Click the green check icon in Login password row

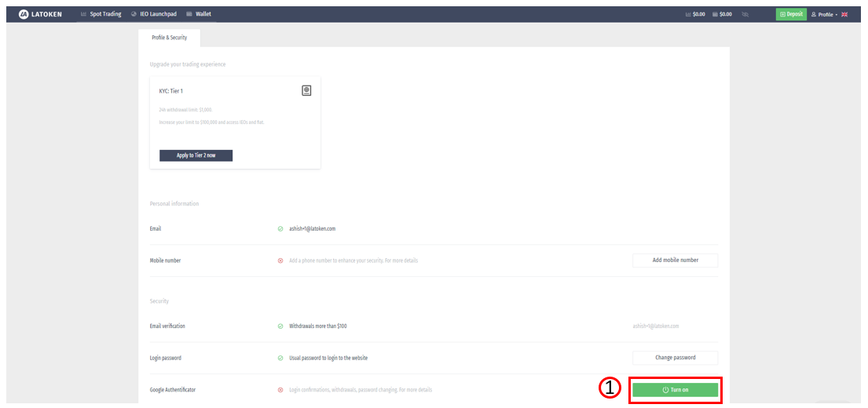[x=280, y=358]
